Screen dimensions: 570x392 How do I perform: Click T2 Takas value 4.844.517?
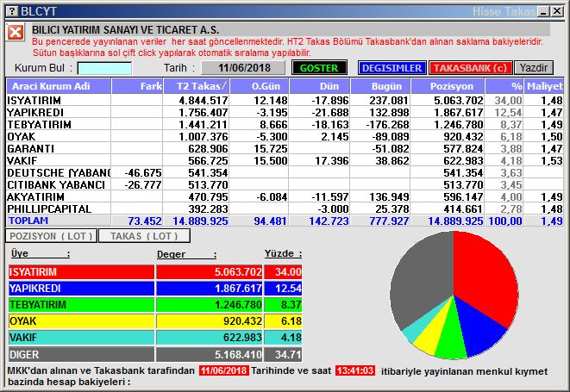[x=204, y=100]
